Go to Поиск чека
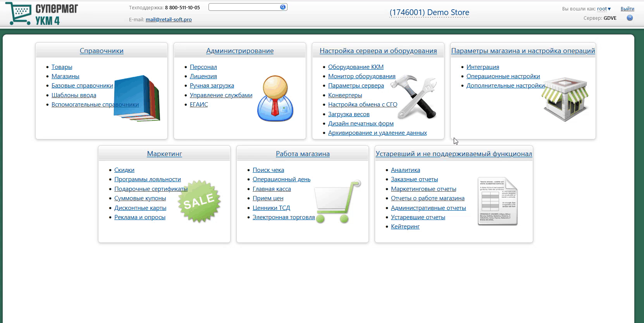 pyautogui.click(x=268, y=170)
